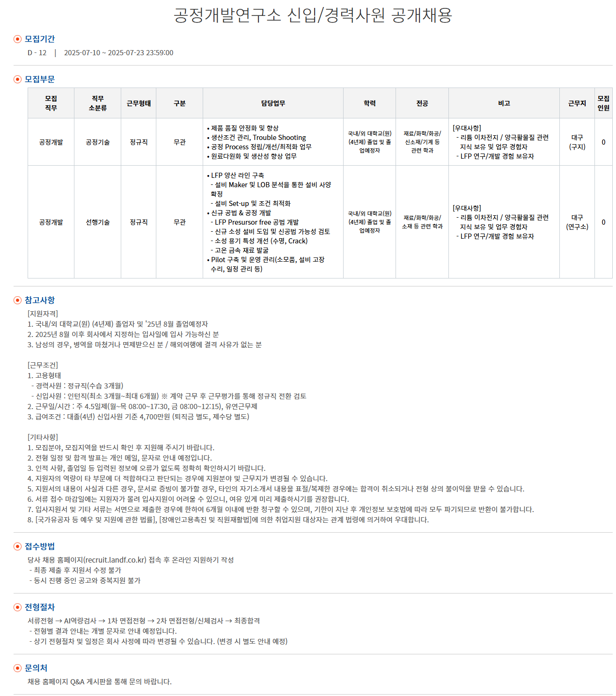The image size is (616, 696).
Task: Click the 선행기술 row cell
Action: (97, 223)
